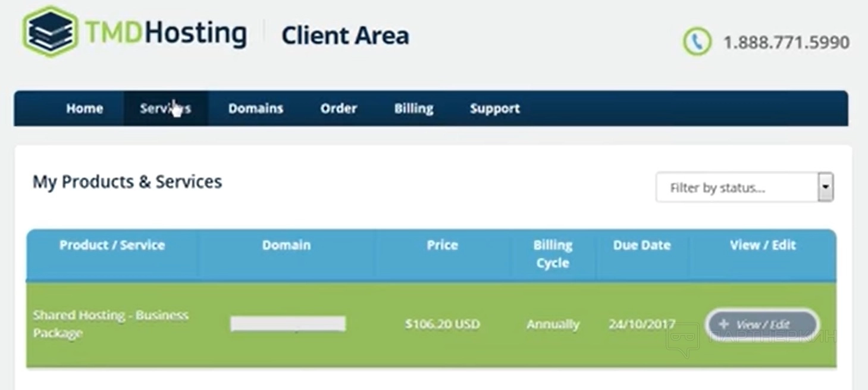
Task: Select the Order menu item
Action: click(339, 108)
